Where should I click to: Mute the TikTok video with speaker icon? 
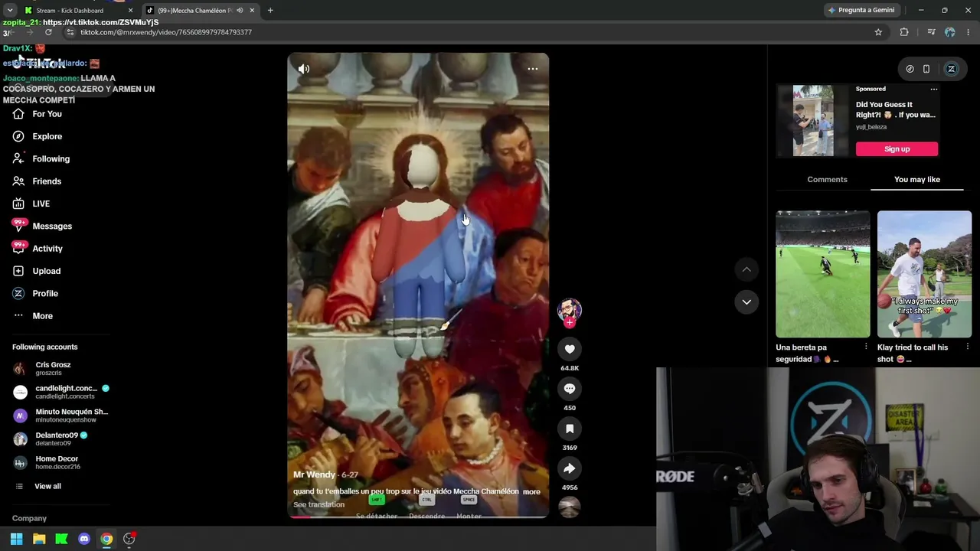coord(304,69)
